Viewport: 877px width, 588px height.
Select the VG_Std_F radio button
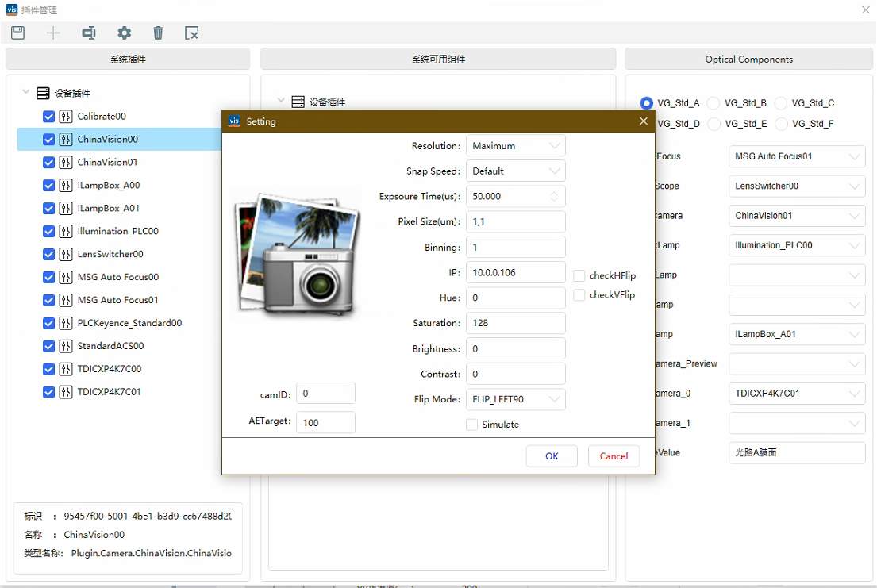(x=781, y=124)
